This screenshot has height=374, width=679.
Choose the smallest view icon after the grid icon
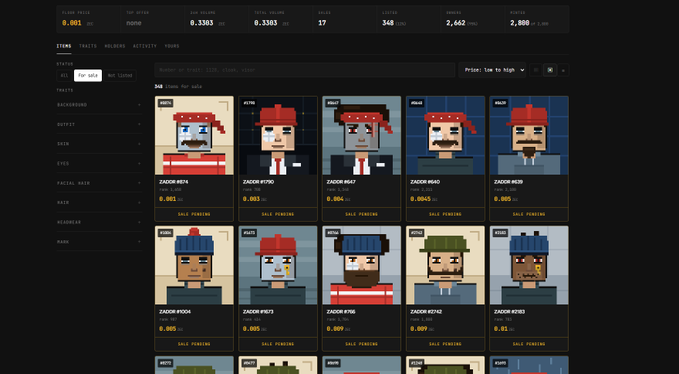pos(563,70)
